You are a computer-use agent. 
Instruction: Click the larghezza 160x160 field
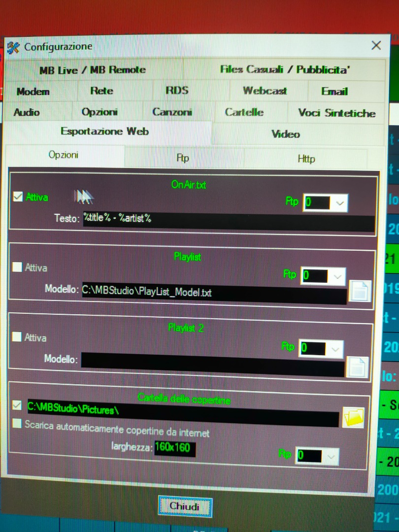[x=175, y=448]
